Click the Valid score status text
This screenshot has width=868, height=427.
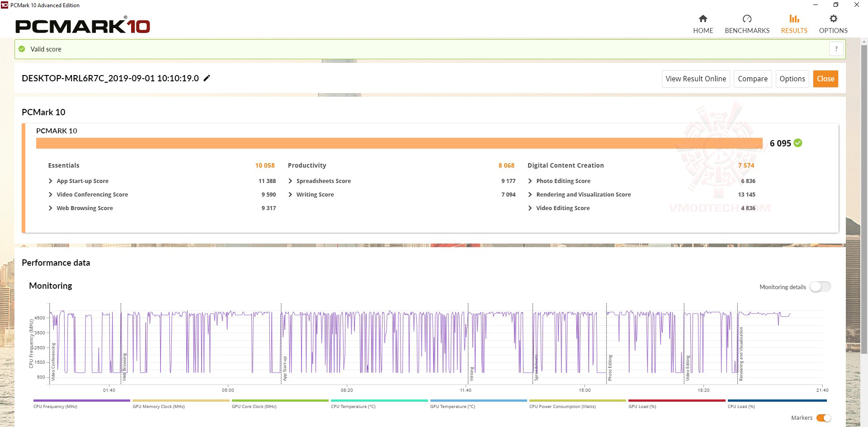46,49
